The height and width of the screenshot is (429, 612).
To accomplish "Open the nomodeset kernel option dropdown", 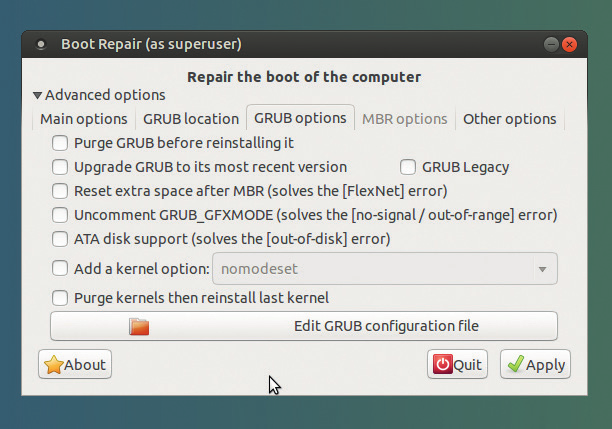I will click(385, 269).
